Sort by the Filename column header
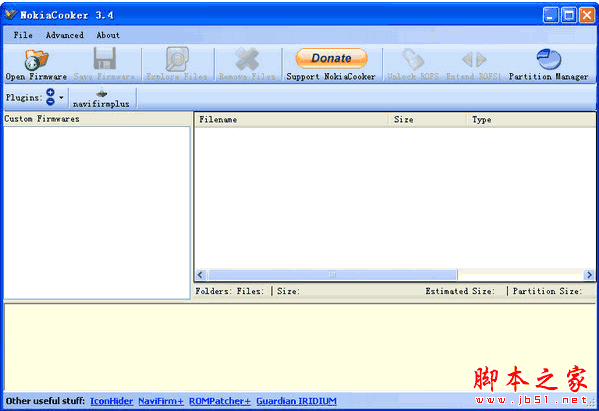This screenshot has height=411, width=599. [x=292, y=120]
